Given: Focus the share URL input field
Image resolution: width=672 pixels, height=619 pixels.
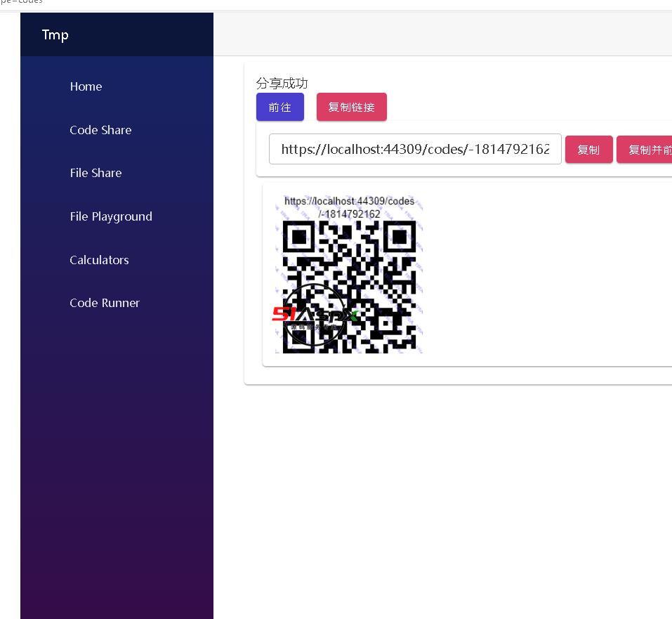Looking at the screenshot, I should pyautogui.click(x=415, y=149).
